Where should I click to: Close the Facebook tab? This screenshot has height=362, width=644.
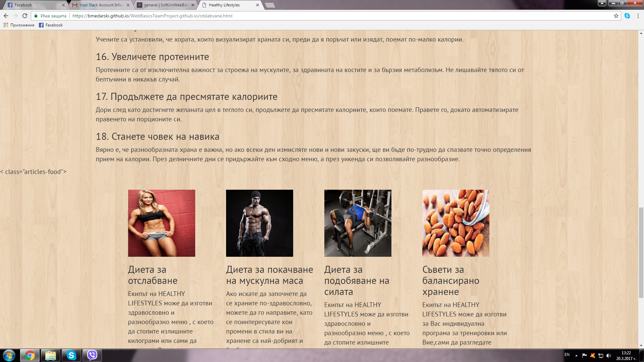click(x=63, y=5)
